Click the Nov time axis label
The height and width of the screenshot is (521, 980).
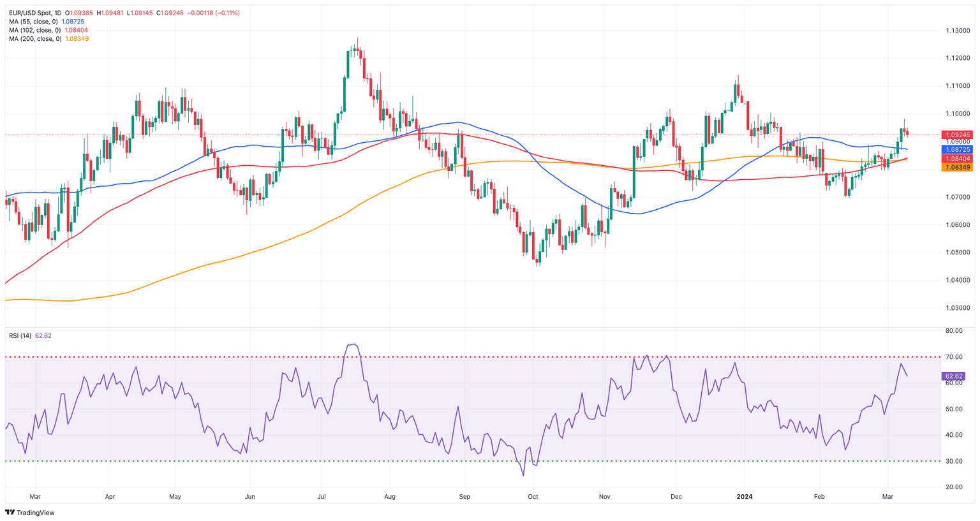point(605,496)
